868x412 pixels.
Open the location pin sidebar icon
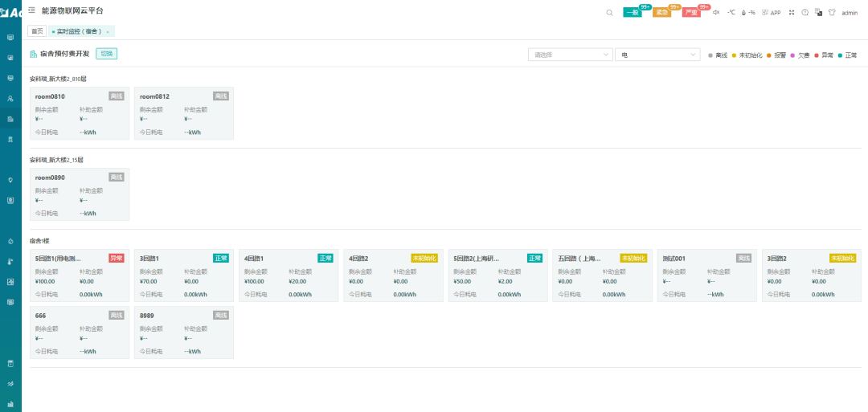[x=10, y=180]
